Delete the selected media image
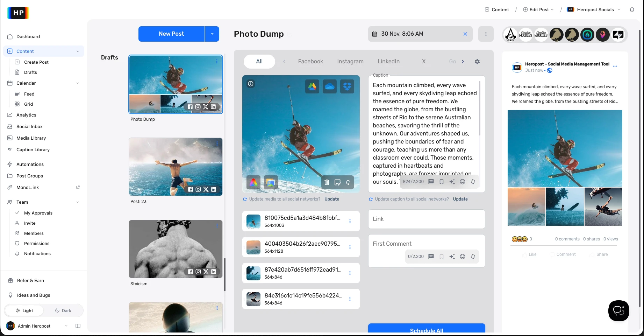 pos(327,182)
